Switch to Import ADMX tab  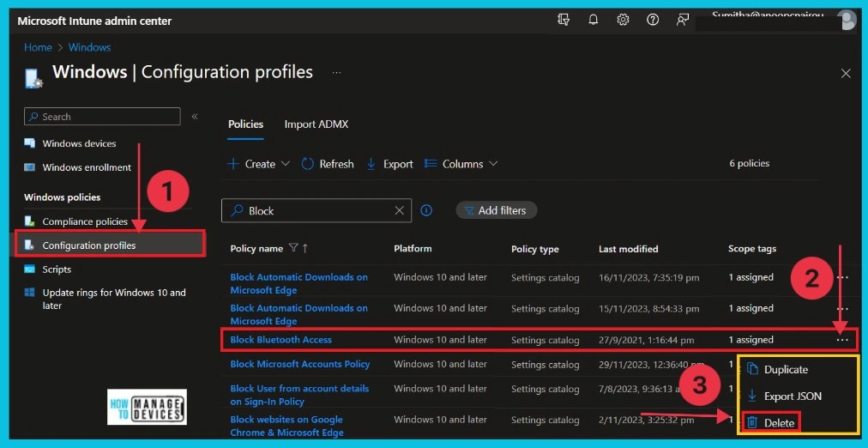(316, 124)
